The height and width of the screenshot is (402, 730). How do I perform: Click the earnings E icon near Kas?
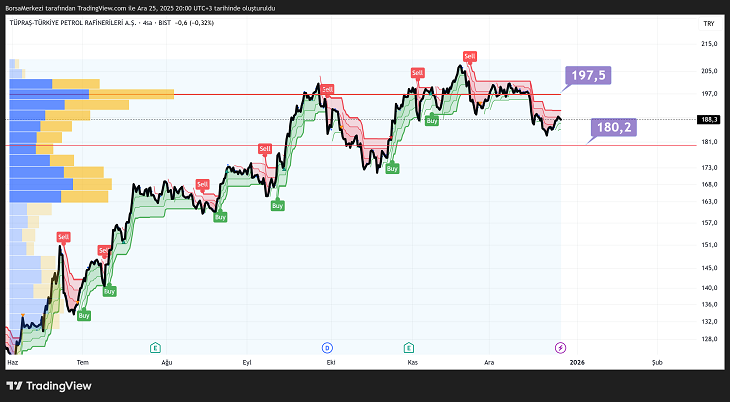coord(409,347)
